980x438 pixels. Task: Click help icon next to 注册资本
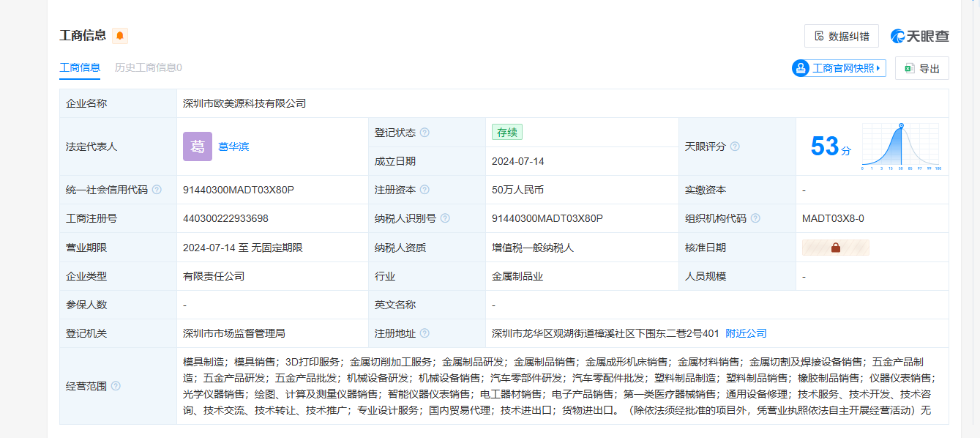(424, 190)
